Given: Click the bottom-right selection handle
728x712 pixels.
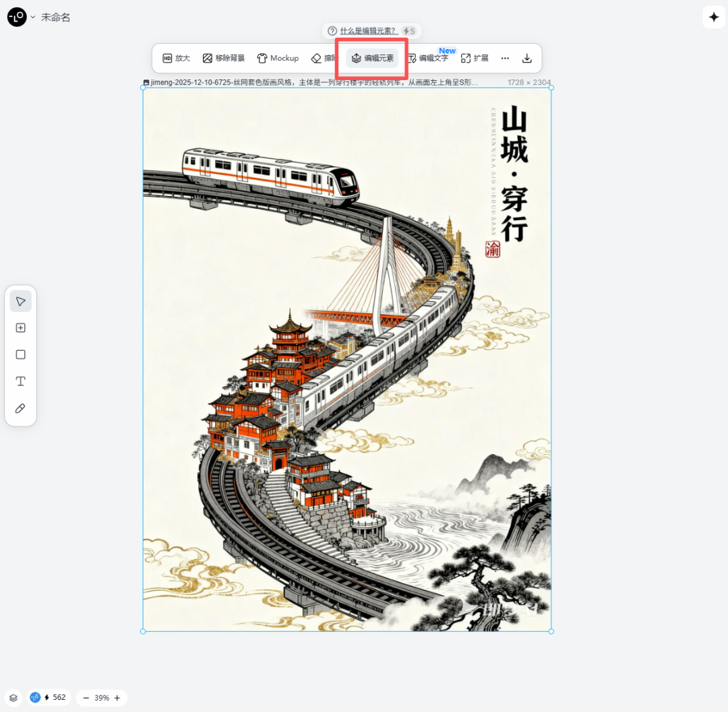Looking at the screenshot, I should pyautogui.click(x=551, y=631).
